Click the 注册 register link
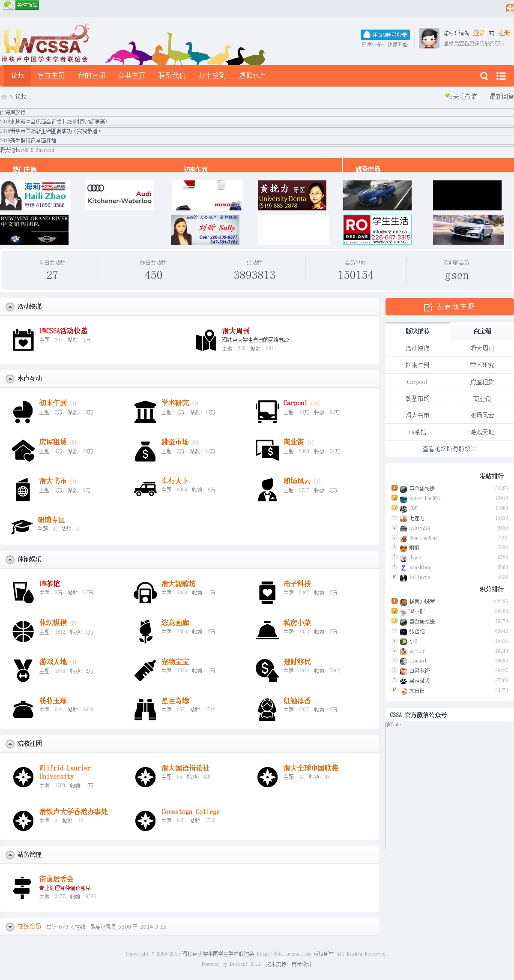Screen dimensions: 514x980 point(504,33)
